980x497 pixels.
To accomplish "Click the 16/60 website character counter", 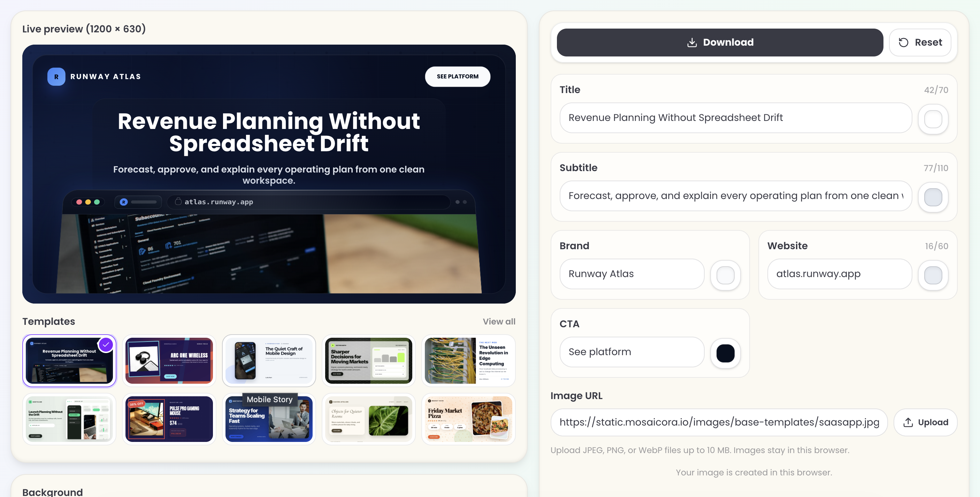I will (x=936, y=246).
